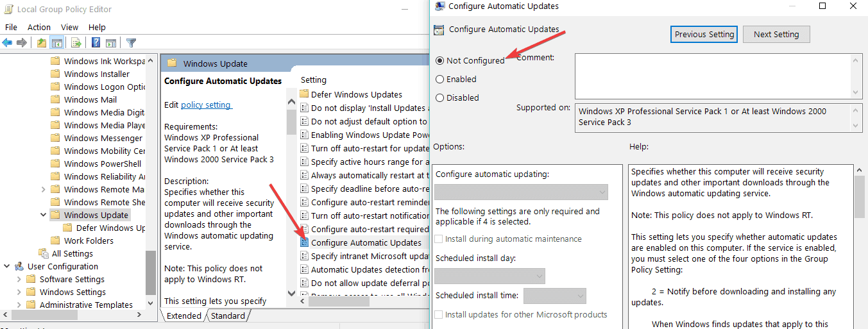Click policy icon of Specify intranet Microsoft update

coord(305,256)
